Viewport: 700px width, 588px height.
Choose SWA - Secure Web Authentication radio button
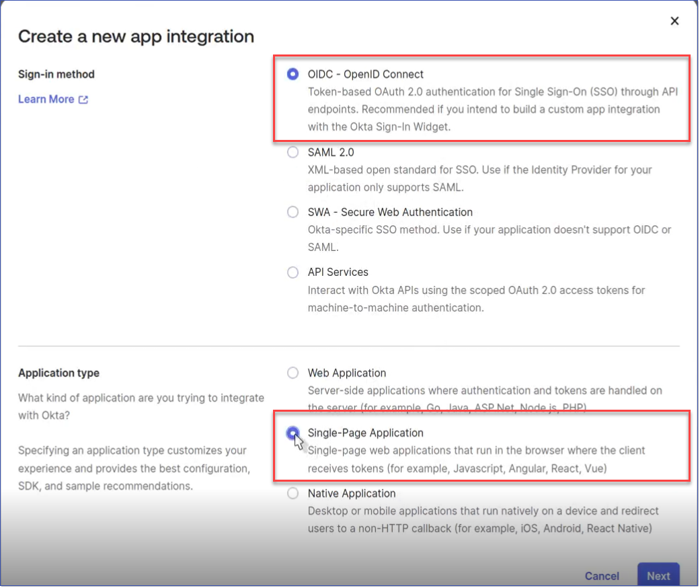point(293,212)
